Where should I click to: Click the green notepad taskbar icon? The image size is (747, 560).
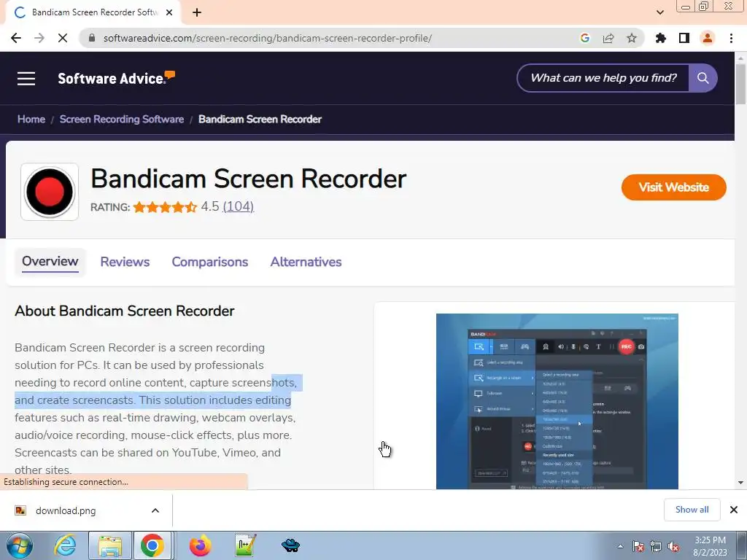tap(245, 545)
